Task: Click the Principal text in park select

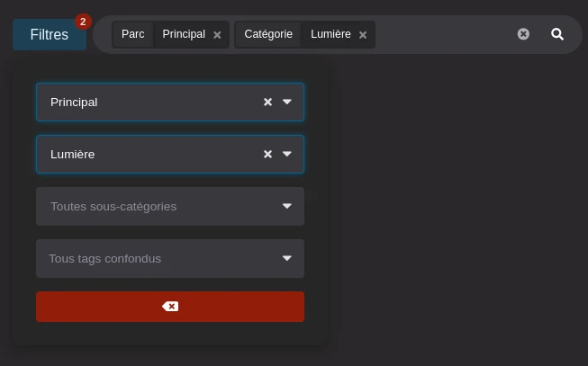Action: pos(74,103)
